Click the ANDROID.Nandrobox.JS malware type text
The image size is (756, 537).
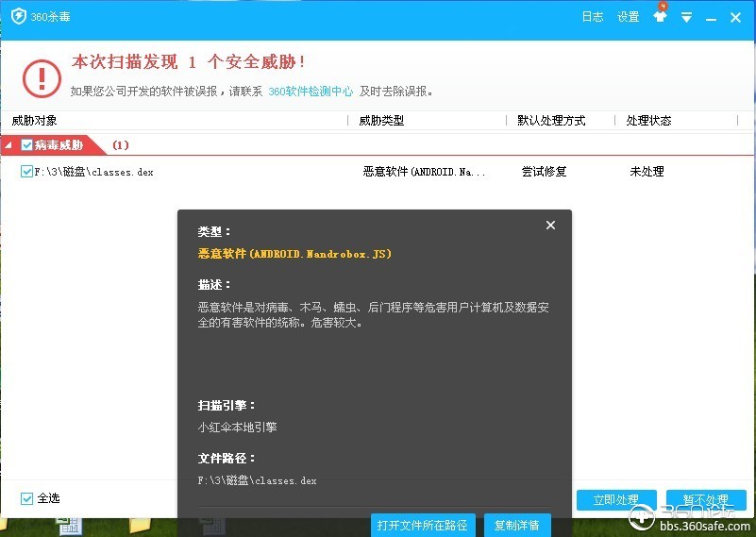[294, 254]
